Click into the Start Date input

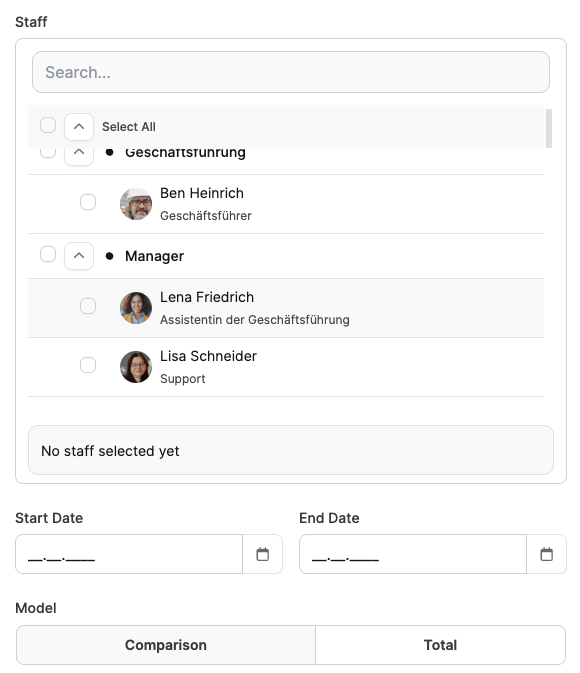pos(129,554)
